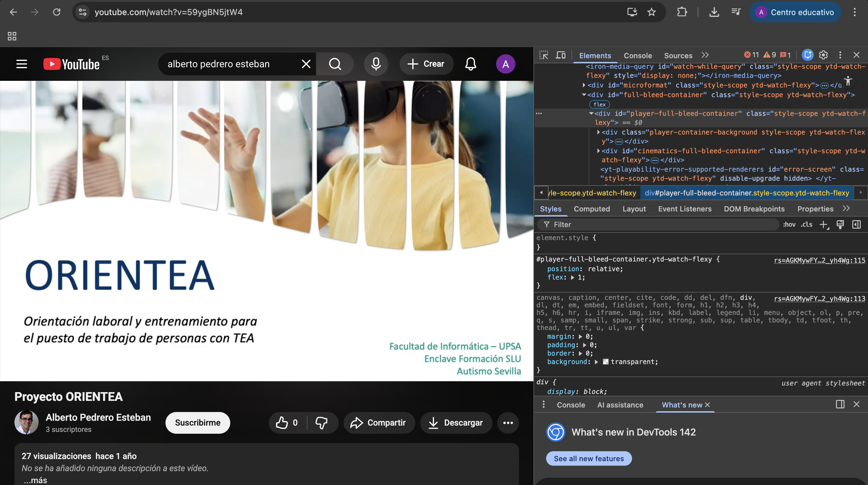The width and height of the screenshot is (868, 485).
Task: Toggle the device toolbar icon
Action: point(560,55)
